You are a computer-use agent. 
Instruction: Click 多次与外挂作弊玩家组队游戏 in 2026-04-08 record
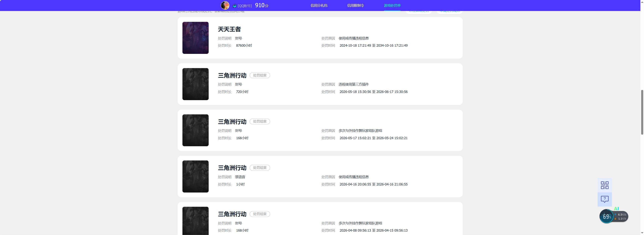point(360,223)
